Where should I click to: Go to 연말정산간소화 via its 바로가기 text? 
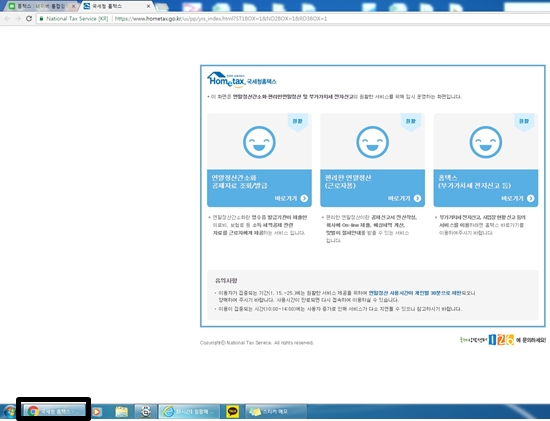click(x=286, y=199)
